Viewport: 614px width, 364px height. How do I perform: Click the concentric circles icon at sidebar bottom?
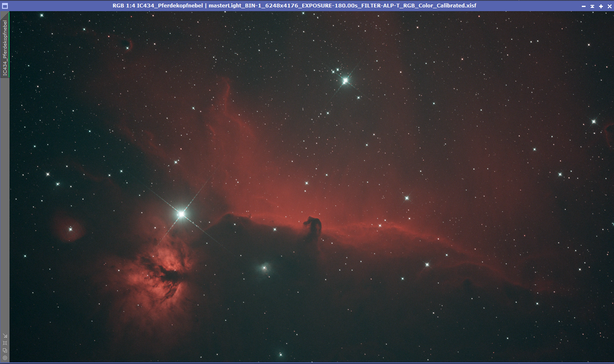pyautogui.click(x=5, y=358)
